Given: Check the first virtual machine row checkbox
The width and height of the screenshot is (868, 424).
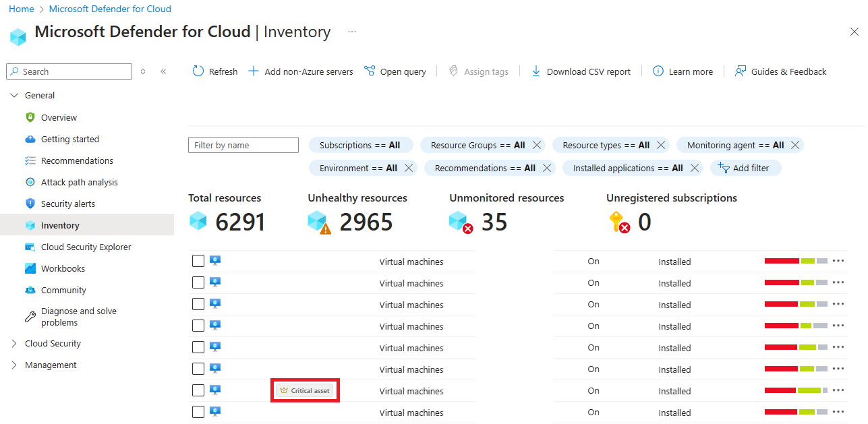Looking at the screenshot, I should coord(198,261).
